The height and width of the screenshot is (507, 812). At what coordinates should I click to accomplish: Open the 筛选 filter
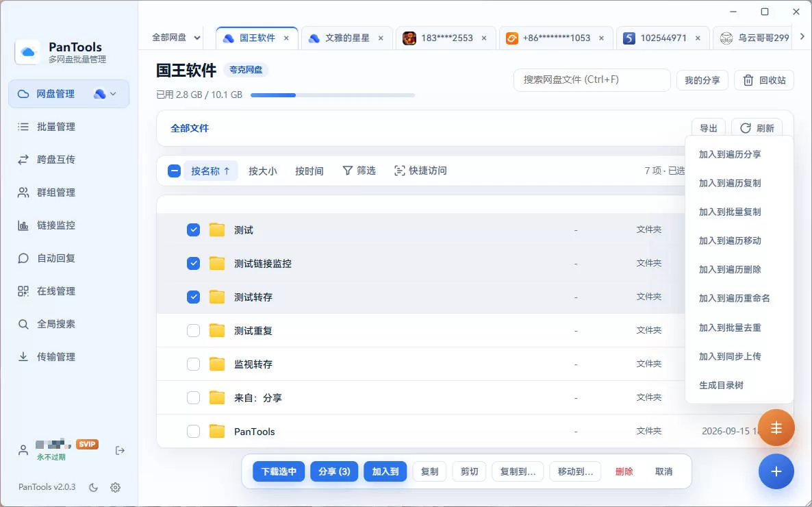coord(359,171)
